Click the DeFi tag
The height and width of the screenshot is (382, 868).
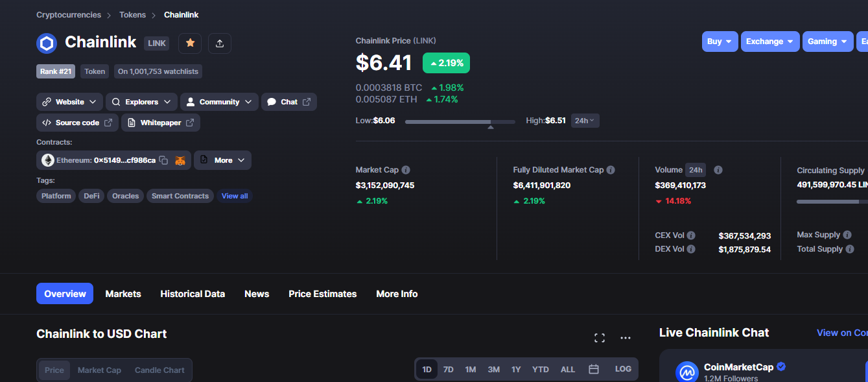(91, 196)
